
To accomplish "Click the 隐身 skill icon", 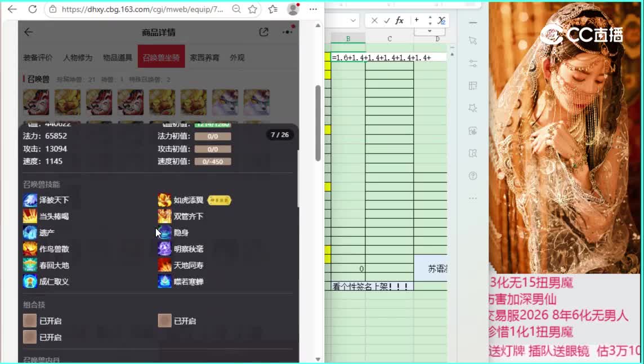I will pos(165,233).
